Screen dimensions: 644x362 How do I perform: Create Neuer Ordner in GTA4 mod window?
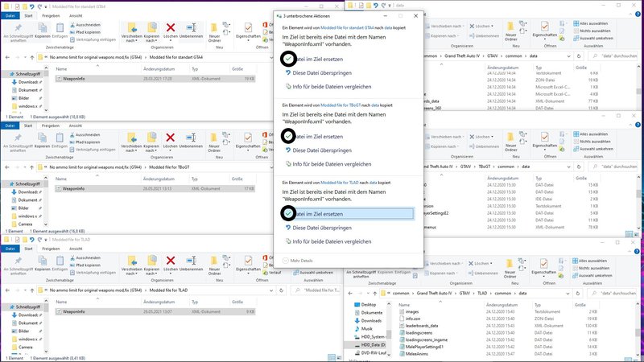214,32
